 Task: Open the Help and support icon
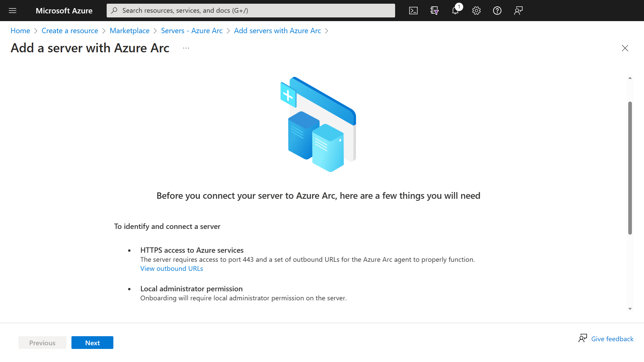point(497,10)
